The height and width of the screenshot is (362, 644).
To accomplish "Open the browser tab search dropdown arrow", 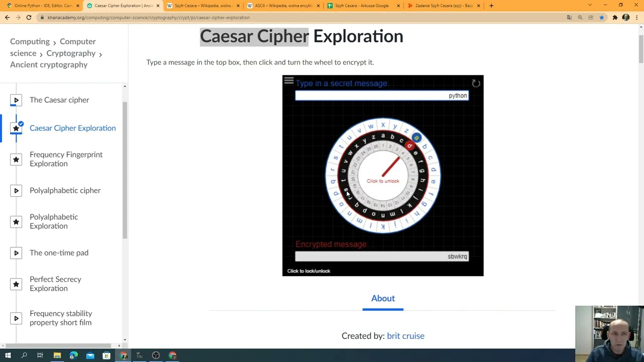I will click(x=590, y=6).
